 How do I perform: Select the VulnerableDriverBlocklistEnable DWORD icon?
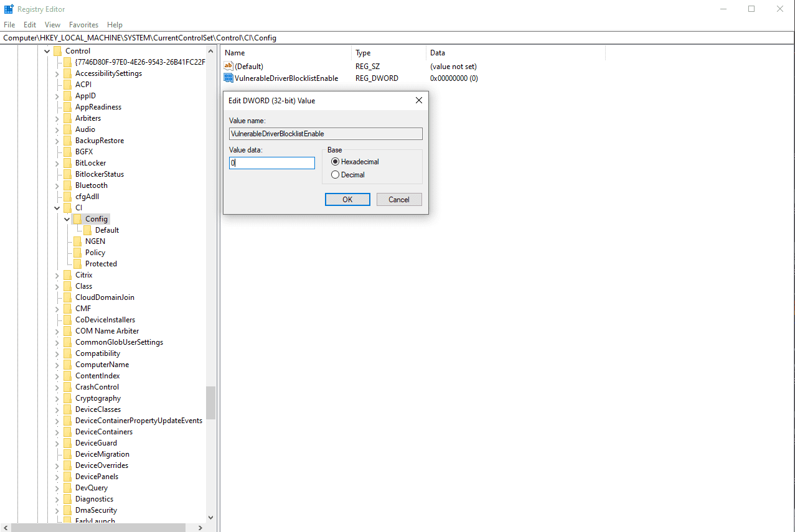coord(228,78)
